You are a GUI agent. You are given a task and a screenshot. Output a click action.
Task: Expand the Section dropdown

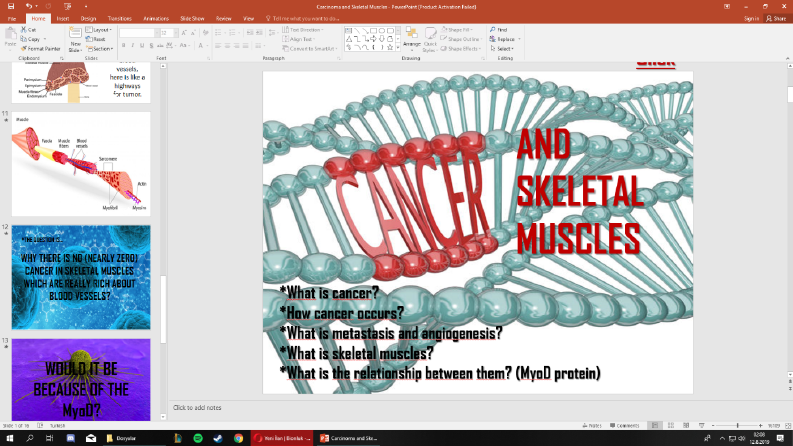[x=100, y=49]
